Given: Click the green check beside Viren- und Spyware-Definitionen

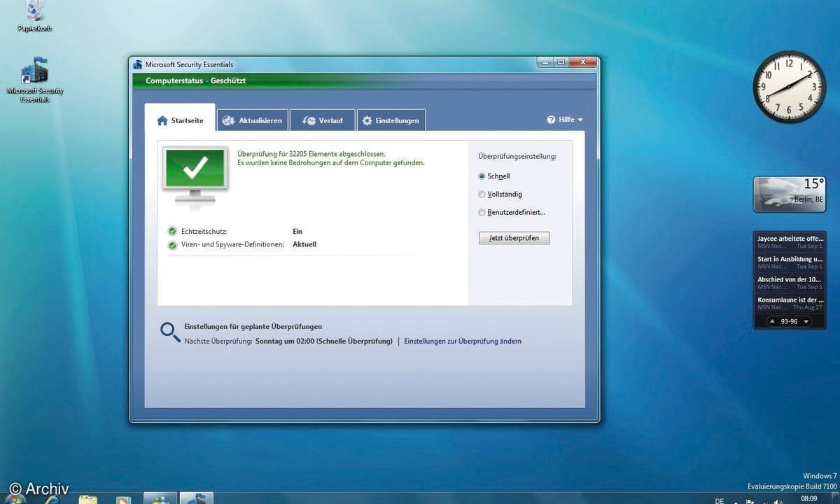Looking at the screenshot, I should coord(172,245).
